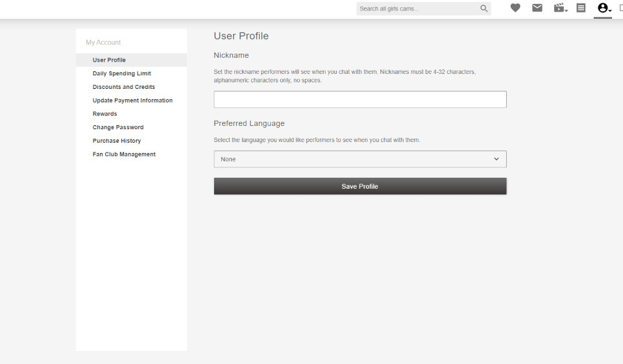The image size is (623, 364).
Task: Expand the Preferred Language dropdown
Action: 360,159
